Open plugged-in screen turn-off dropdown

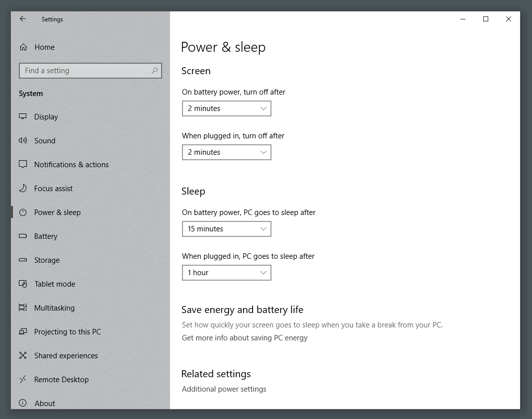click(227, 152)
